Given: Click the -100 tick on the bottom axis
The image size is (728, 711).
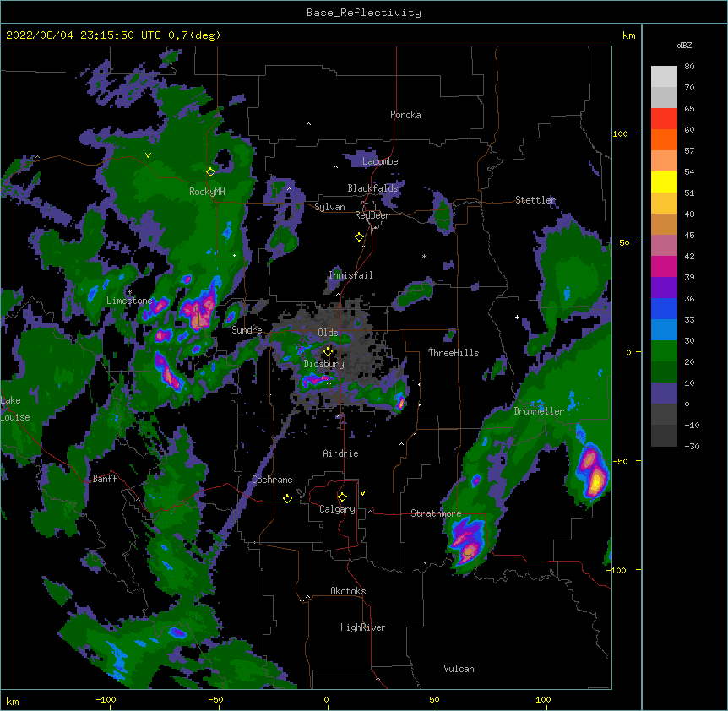Looking at the screenshot, I should (x=106, y=700).
